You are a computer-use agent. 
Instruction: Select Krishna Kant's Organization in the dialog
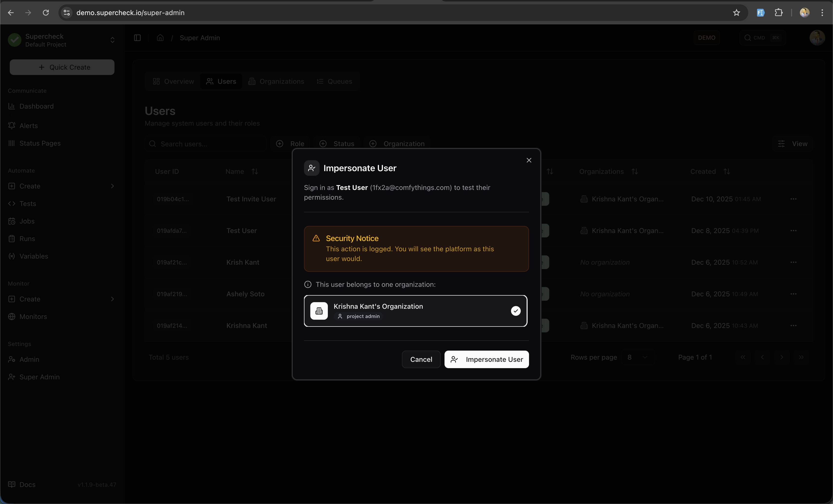point(416,311)
